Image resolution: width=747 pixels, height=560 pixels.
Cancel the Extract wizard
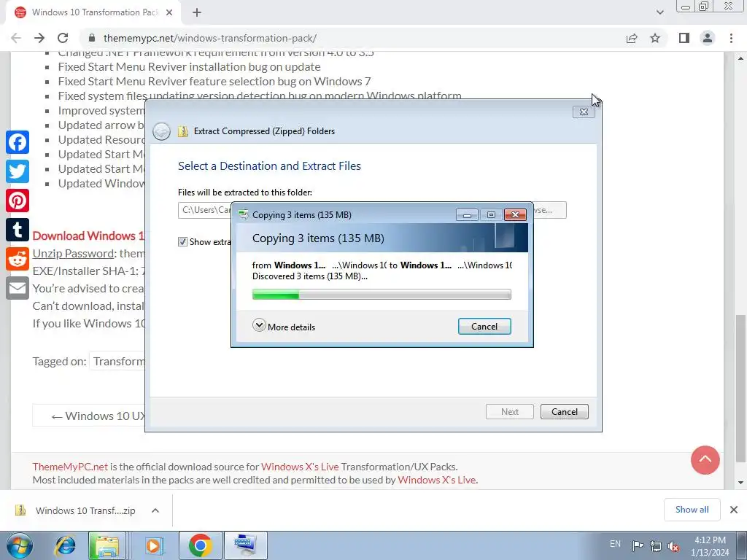[565, 412]
